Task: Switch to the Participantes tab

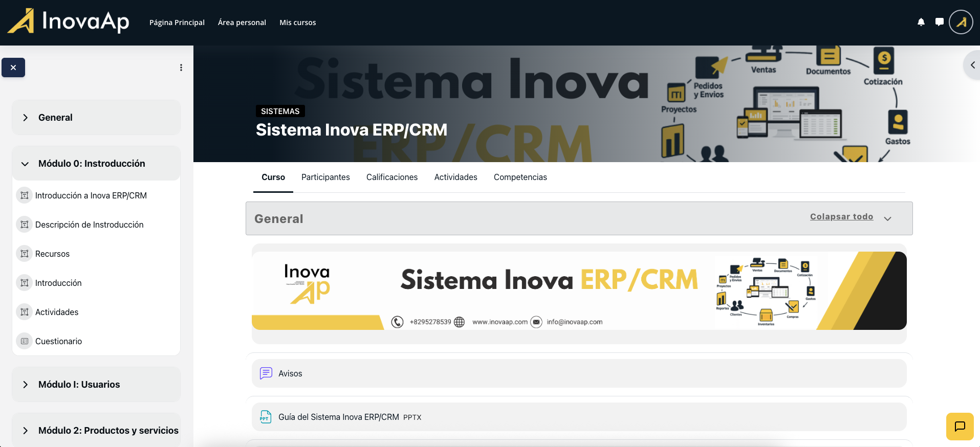Action: [x=325, y=177]
